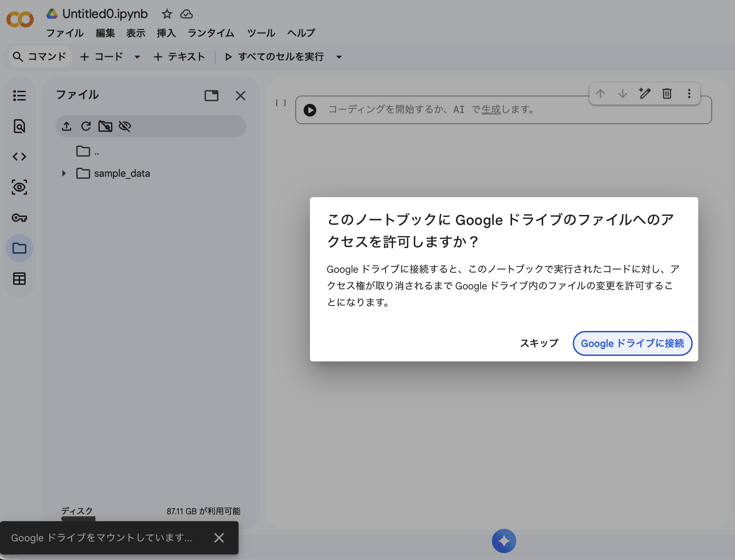Open the table of contents panel

(x=20, y=96)
